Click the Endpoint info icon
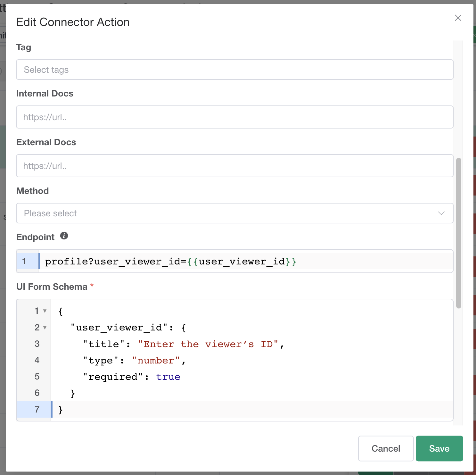Image resolution: width=476 pixels, height=475 pixels. [64, 236]
